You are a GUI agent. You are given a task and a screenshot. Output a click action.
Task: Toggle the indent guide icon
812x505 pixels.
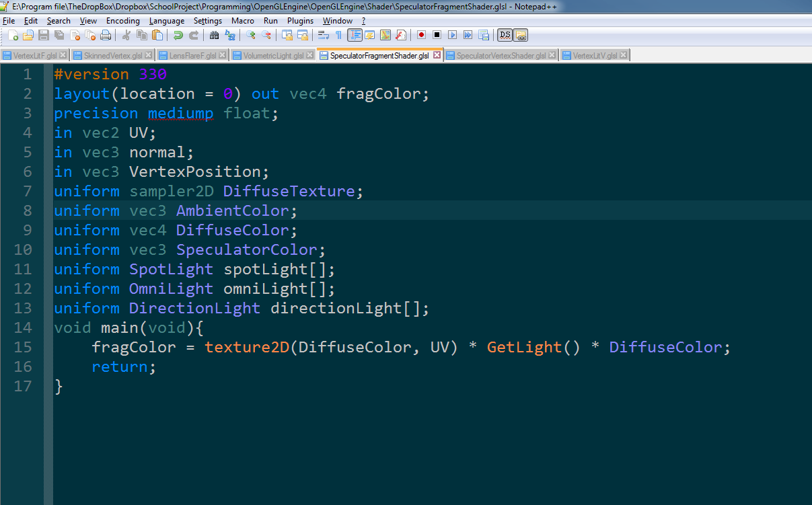pos(355,35)
